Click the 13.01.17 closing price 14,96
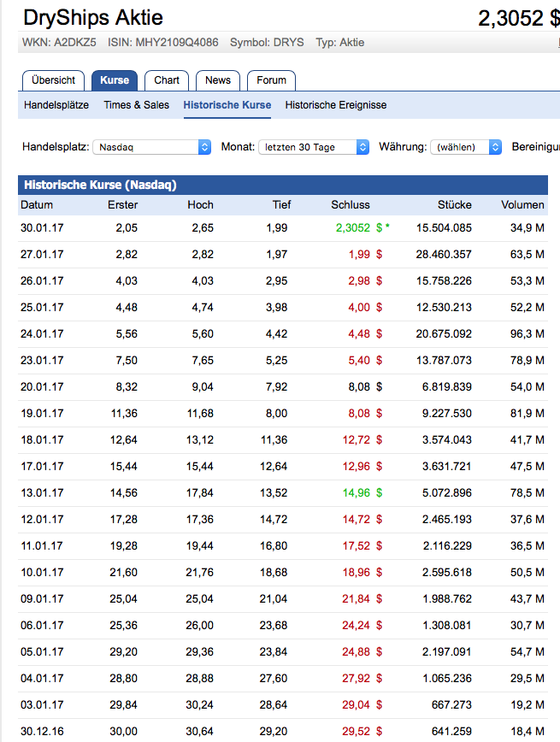Screen dimensions: 560x742 tap(356, 493)
